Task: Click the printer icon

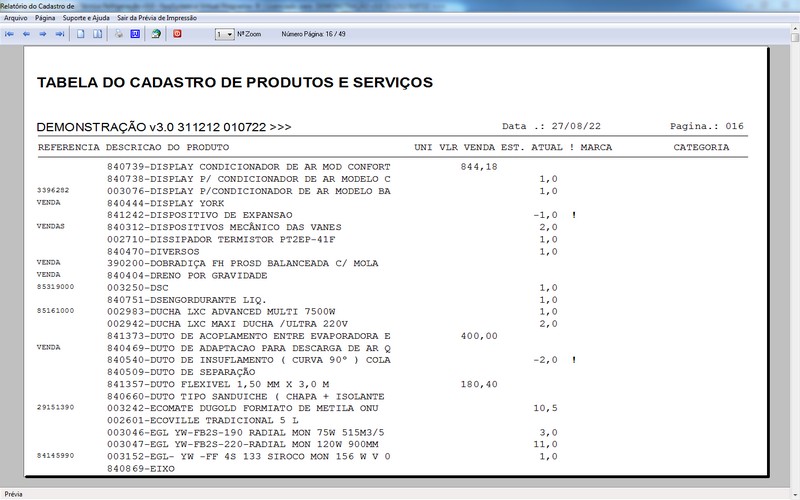Action: (118, 34)
